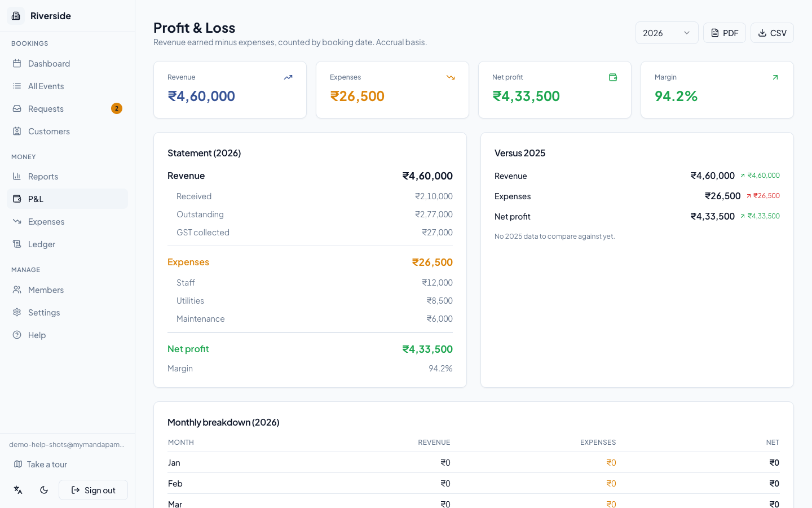Open Dashboard from sidebar
The height and width of the screenshot is (508, 812).
coord(67,63)
